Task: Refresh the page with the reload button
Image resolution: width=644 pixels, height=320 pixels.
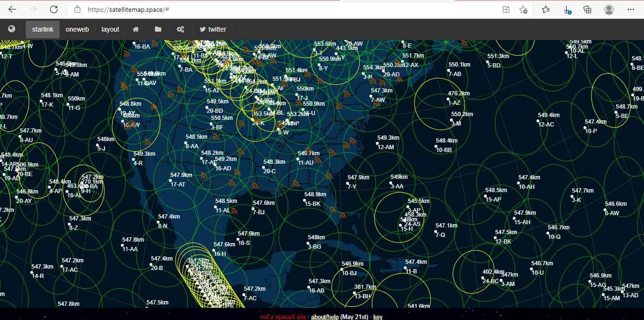Action: (54, 9)
